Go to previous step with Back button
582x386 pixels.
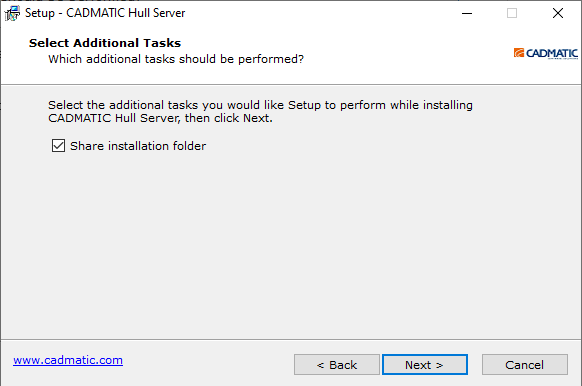click(337, 365)
